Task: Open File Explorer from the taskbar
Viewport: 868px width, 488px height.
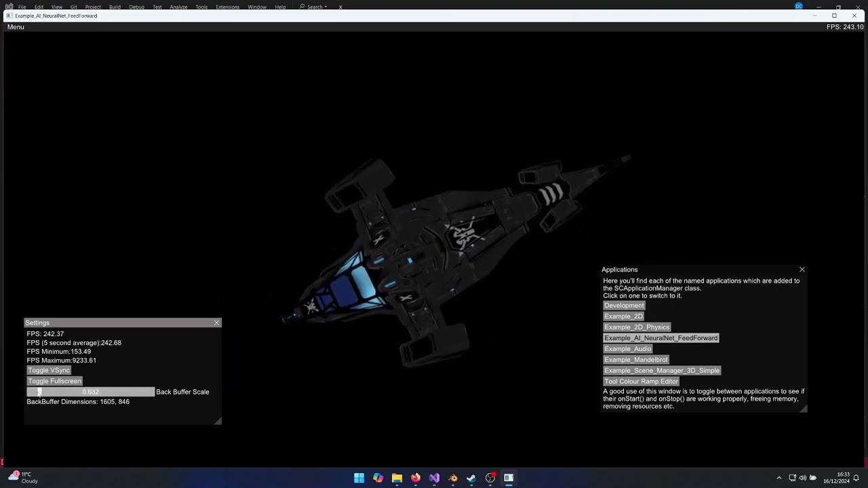Action: (x=397, y=478)
